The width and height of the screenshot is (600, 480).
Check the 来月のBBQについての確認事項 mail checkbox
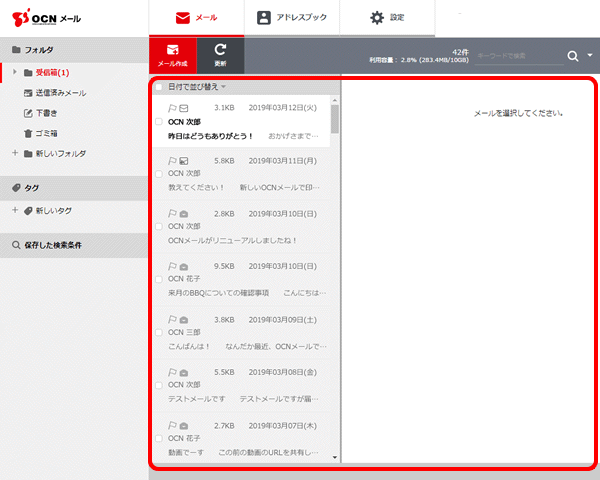[159, 279]
